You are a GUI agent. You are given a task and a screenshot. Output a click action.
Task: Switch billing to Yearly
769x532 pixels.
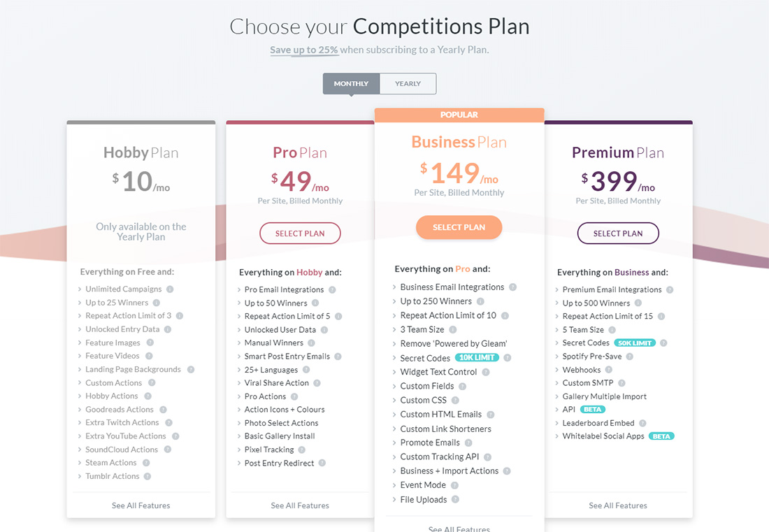point(408,84)
